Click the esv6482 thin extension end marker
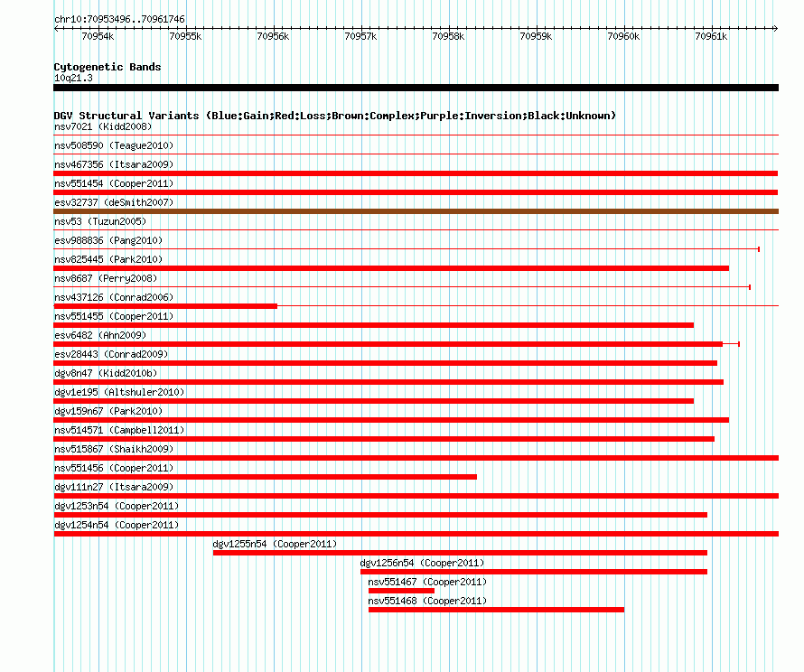 point(739,344)
